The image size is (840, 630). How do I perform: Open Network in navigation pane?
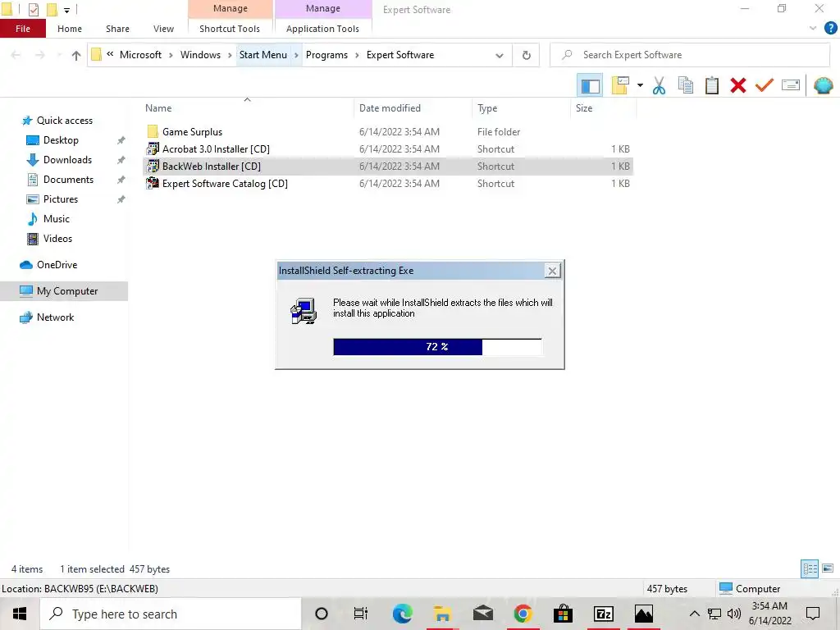point(55,317)
